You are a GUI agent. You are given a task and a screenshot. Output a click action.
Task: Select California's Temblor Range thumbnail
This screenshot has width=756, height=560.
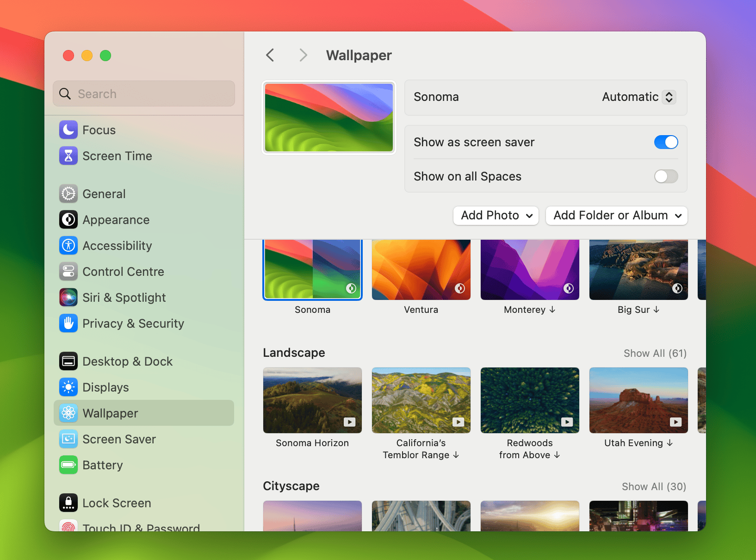421,400
